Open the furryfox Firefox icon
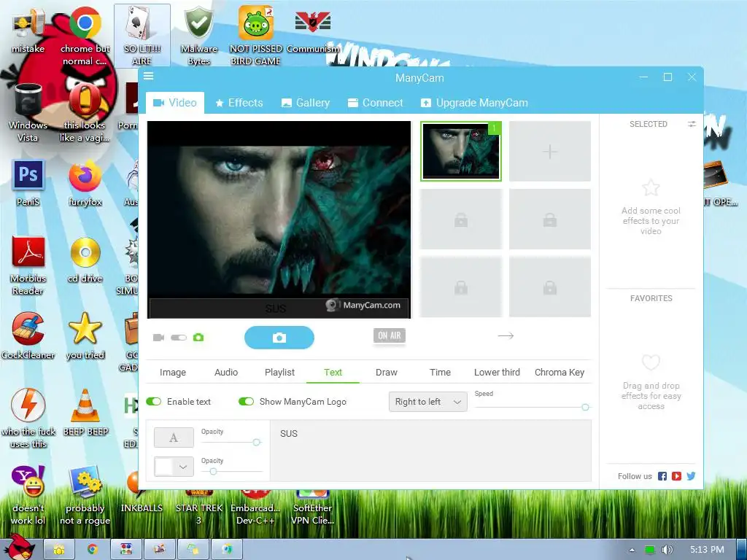Image resolution: width=747 pixels, height=560 pixels. [x=85, y=183]
